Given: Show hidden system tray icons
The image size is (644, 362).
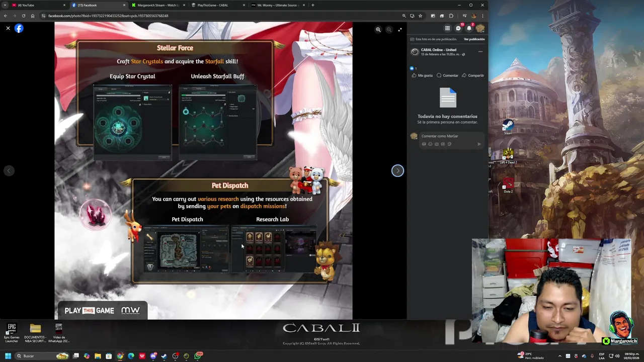Looking at the screenshot, I should [x=559, y=356].
